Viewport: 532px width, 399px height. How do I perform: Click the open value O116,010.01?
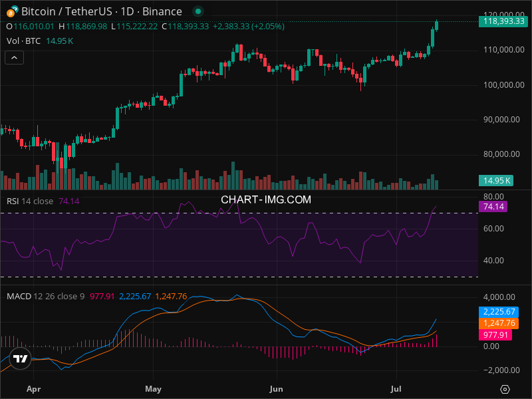pyautogui.click(x=30, y=27)
